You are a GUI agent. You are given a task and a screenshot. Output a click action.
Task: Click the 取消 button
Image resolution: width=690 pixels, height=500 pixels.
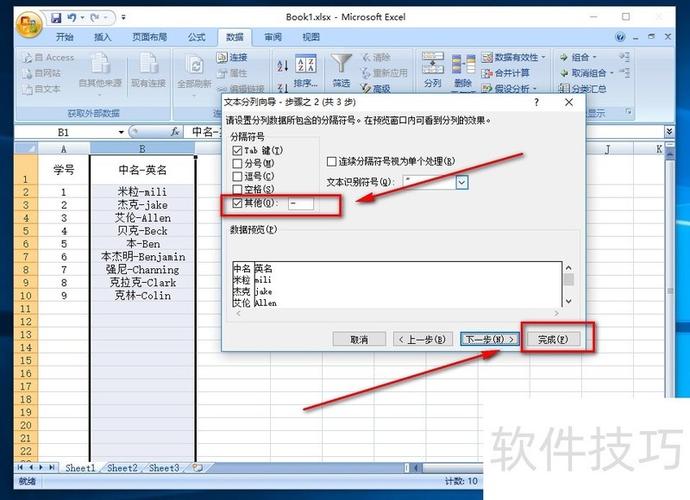click(x=359, y=339)
